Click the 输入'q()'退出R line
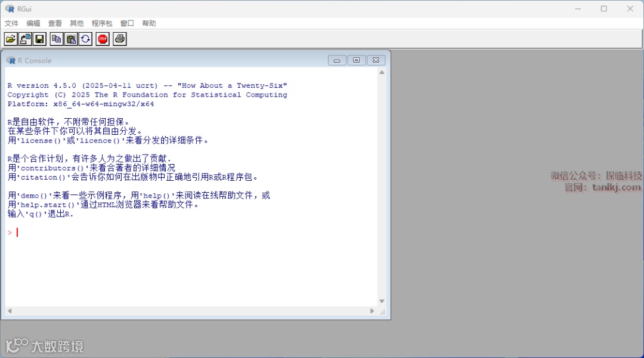Viewport: 644px width, 358px height. (x=41, y=214)
